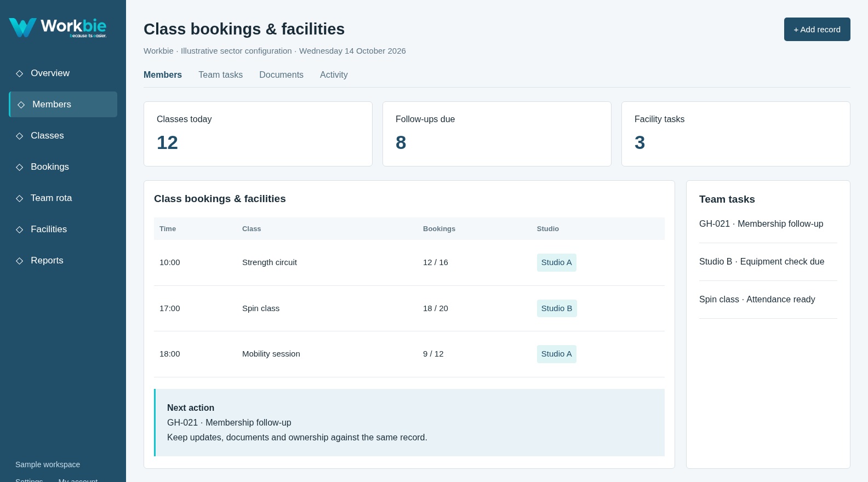Screen dimensions: 868x482
Task: Click the 18 / 20 bookings value
Action: coord(436,308)
